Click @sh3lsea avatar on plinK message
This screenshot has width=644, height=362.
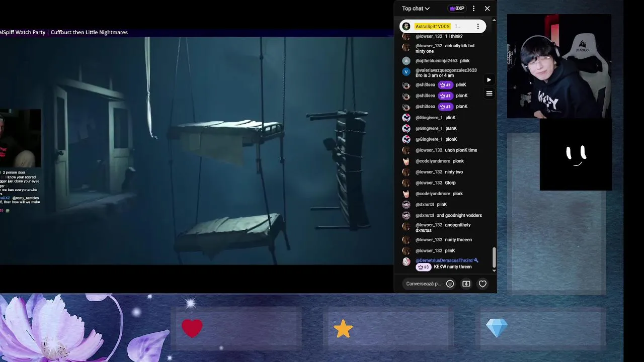tap(406, 85)
